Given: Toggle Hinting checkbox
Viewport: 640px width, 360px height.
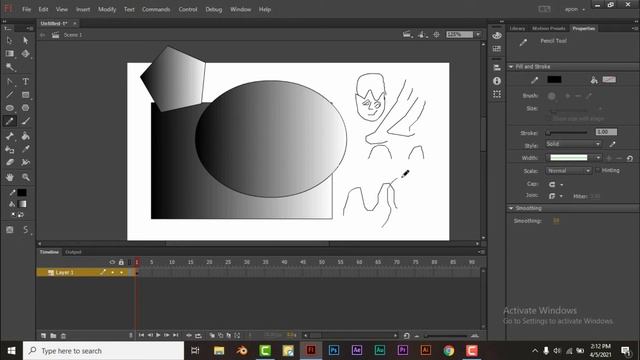Looking at the screenshot, I should (x=598, y=170).
